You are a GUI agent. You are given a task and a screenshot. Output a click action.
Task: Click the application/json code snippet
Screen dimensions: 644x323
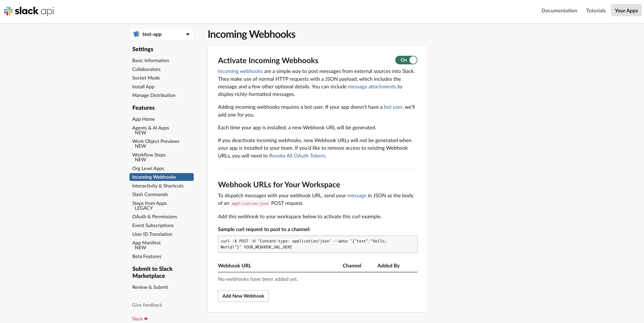[x=250, y=203]
